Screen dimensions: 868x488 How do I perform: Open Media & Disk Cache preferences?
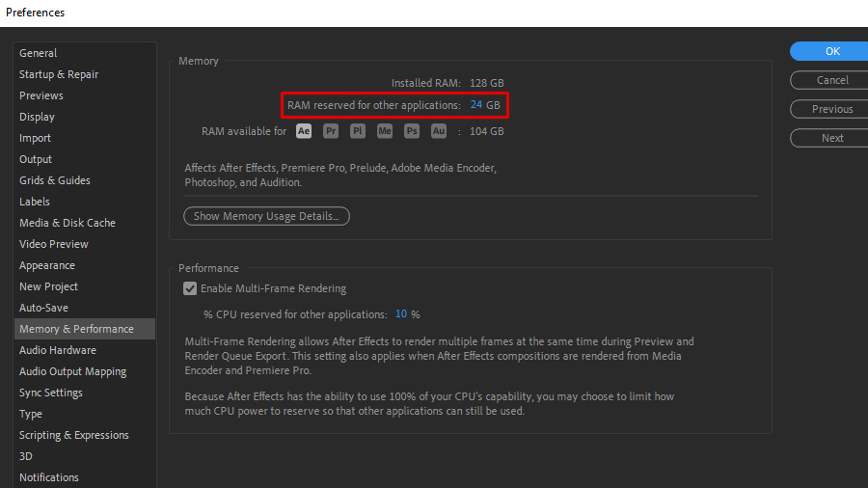tap(68, 223)
